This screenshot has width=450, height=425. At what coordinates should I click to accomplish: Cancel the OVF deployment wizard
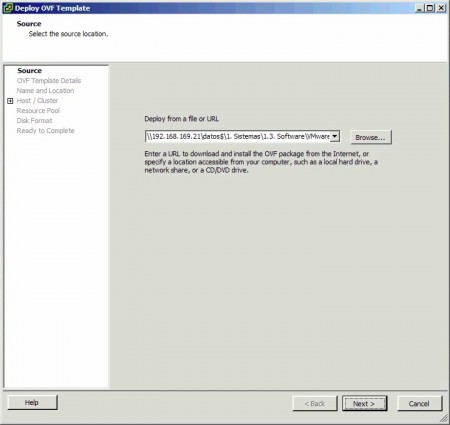(x=419, y=403)
